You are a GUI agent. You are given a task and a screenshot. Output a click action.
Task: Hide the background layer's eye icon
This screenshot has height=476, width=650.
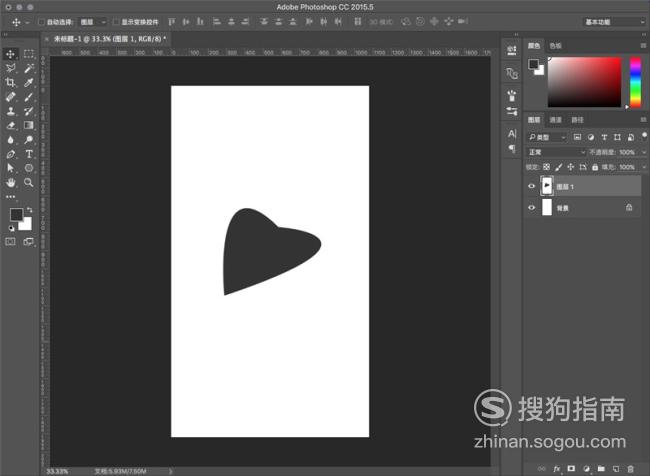click(x=531, y=208)
